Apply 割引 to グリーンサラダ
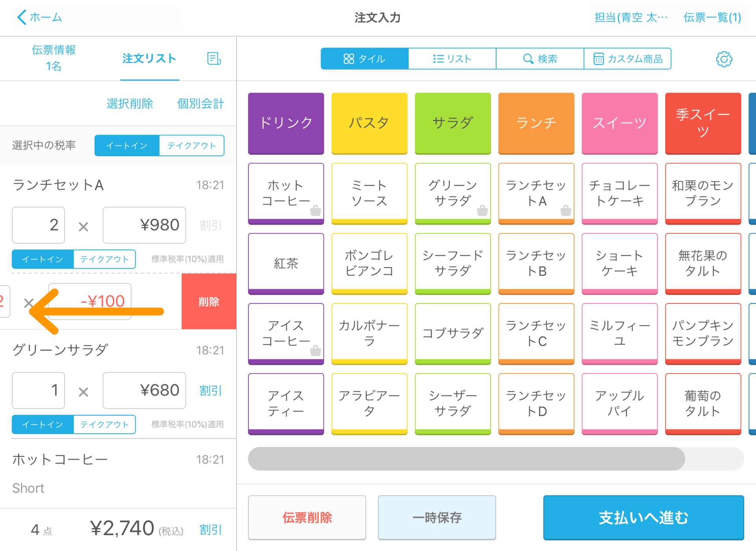756x551 pixels. 211,390
